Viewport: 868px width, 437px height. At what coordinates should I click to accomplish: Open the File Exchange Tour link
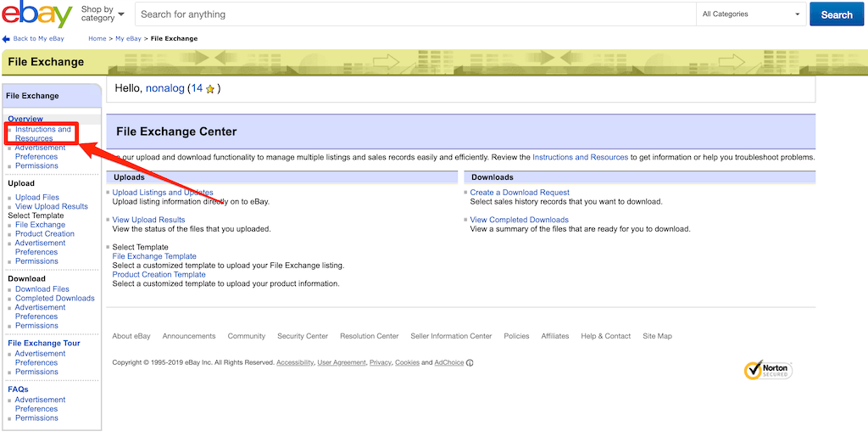coord(44,344)
